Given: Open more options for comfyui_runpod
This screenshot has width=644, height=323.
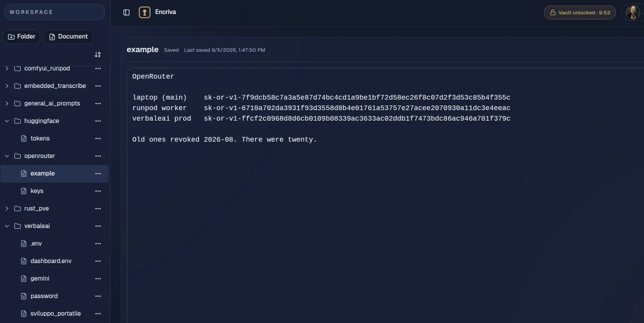Looking at the screenshot, I should click(98, 68).
